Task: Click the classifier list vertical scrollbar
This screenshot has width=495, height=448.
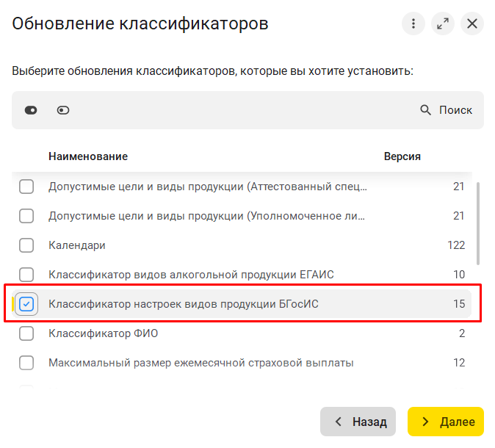Action: tap(478, 223)
